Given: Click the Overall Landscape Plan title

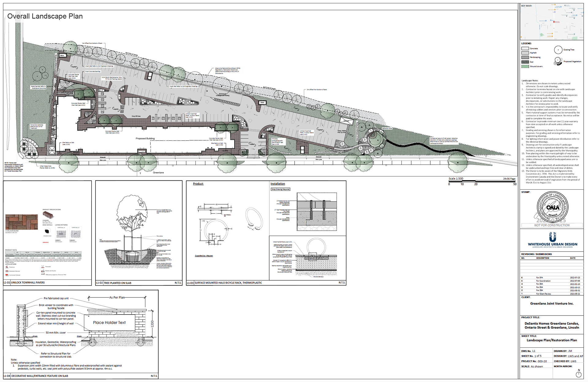Looking at the screenshot, I should pos(45,16).
